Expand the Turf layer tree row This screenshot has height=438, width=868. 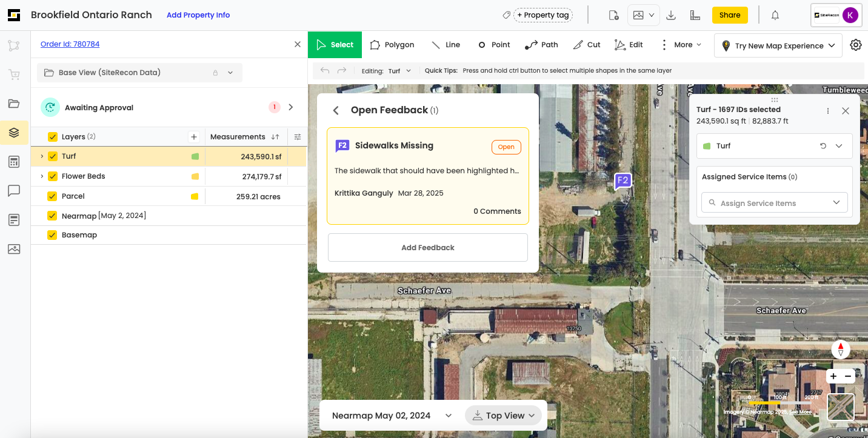[42, 156]
